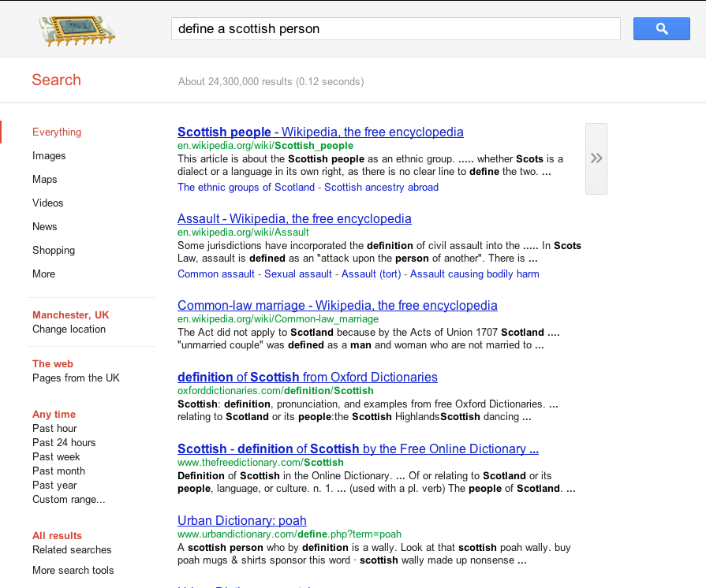Open Scottish people Wikipedia result
706x588 pixels.
click(x=320, y=132)
